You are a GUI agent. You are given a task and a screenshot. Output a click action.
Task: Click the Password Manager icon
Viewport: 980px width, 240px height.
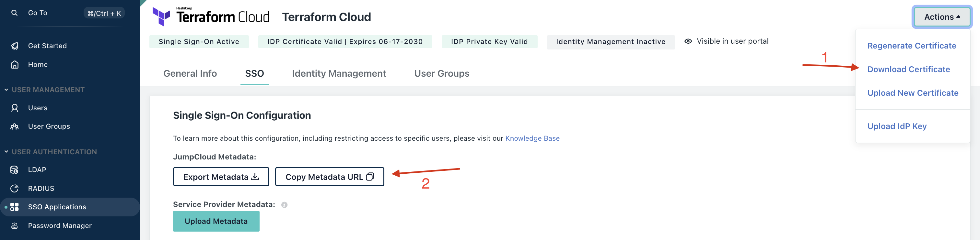(x=15, y=225)
